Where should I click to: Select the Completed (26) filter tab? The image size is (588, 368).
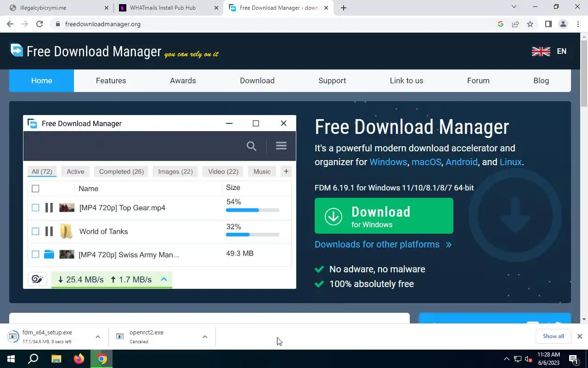pyautogui.click(x=121, y=172)
